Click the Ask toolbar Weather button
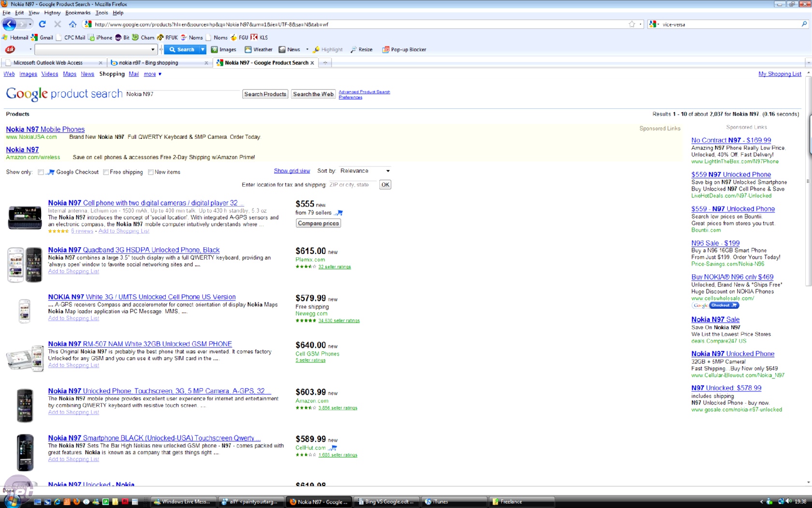 (259, 49)
